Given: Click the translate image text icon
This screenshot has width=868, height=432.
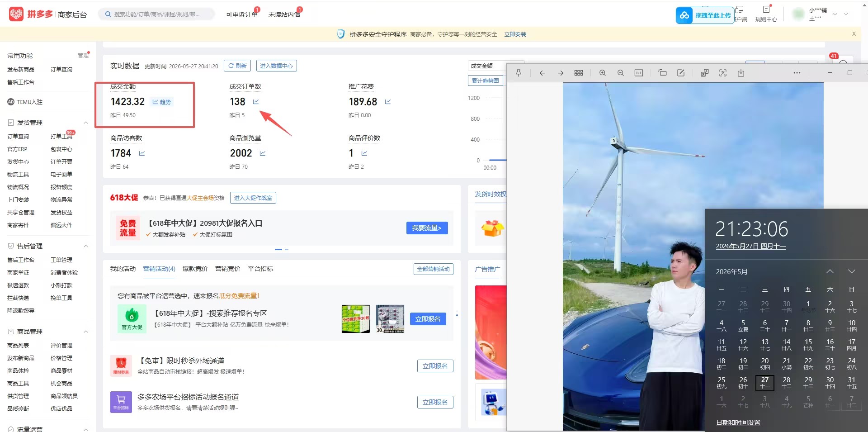Looking at the screenshot, I should tap(704, 73).
